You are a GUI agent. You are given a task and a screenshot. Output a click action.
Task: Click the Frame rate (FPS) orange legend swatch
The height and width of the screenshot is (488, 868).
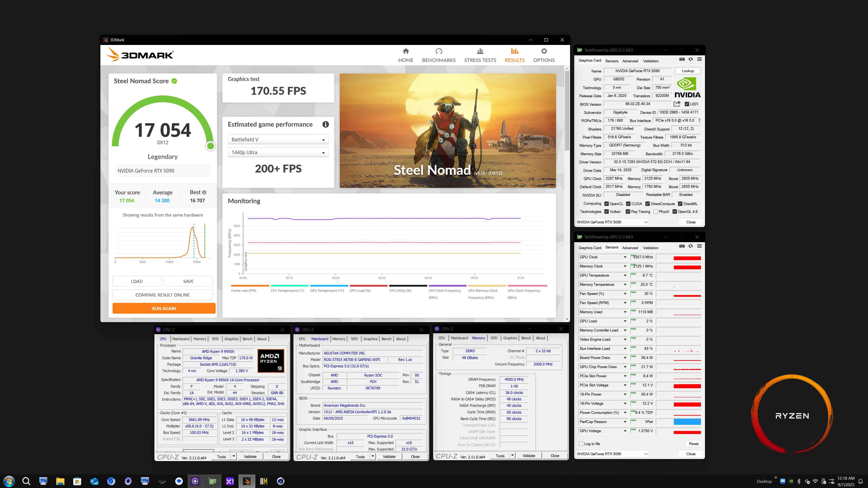click(x=250, y=286)
